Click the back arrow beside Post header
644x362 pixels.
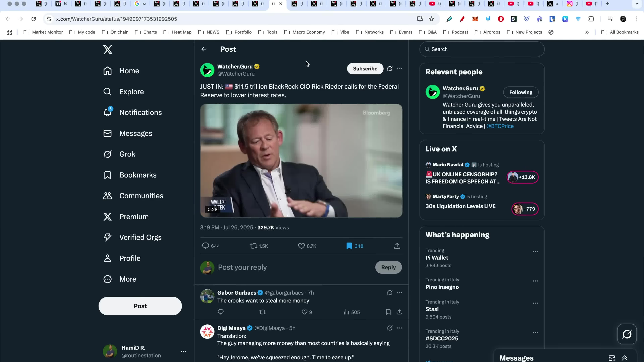pyautogui.click(x=204, y=49)
